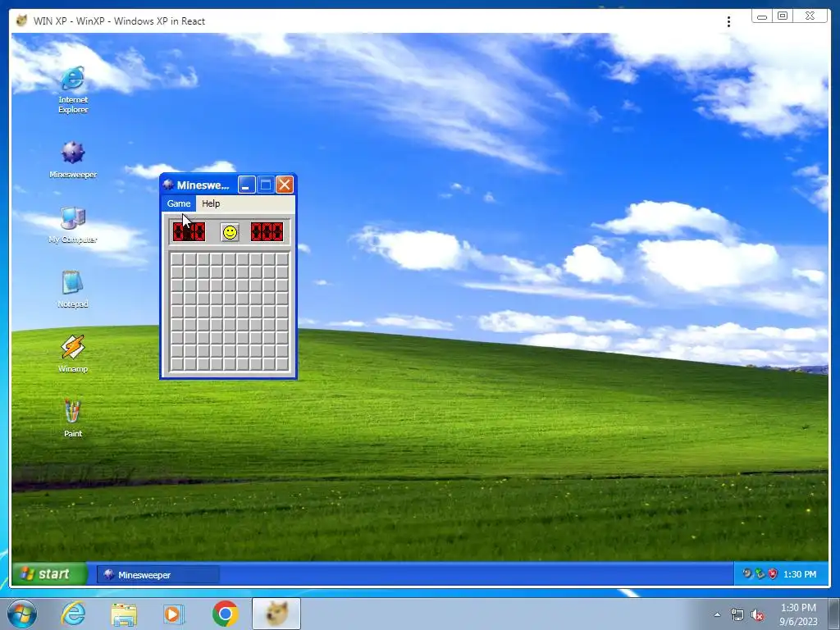The width and height of the screenshot is (840, 630).
Task: Open the Game menu in Minesweeper
Action: click(x=178, y=203)
